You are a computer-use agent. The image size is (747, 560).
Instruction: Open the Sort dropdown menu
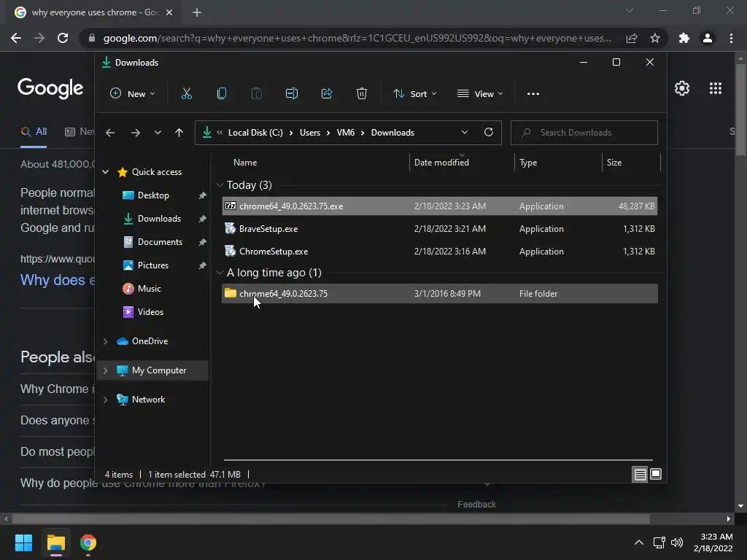click(x=414, y=94)
